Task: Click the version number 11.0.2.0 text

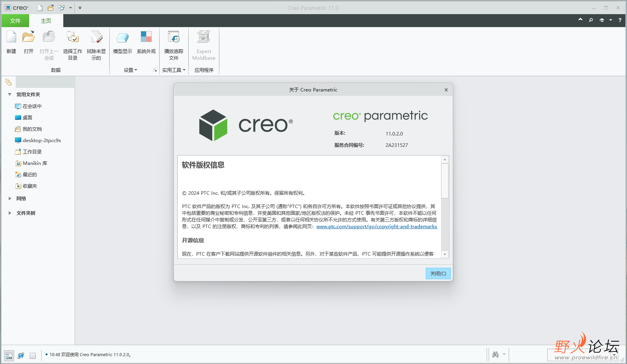Action: click(x=394, y=134)
